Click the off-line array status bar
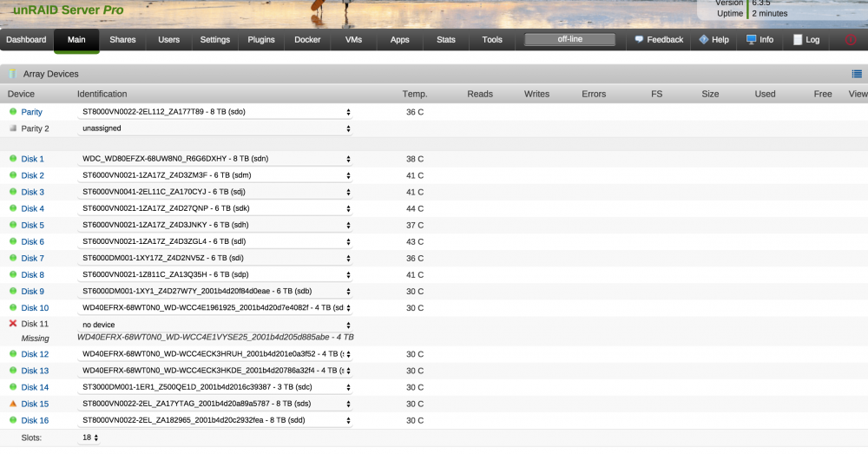 click(569, 39)
